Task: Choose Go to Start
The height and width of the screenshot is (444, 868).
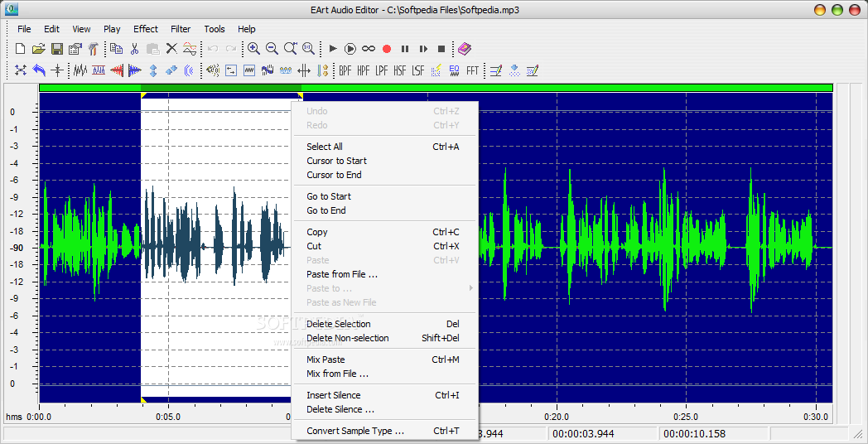Action: point(384,196)
